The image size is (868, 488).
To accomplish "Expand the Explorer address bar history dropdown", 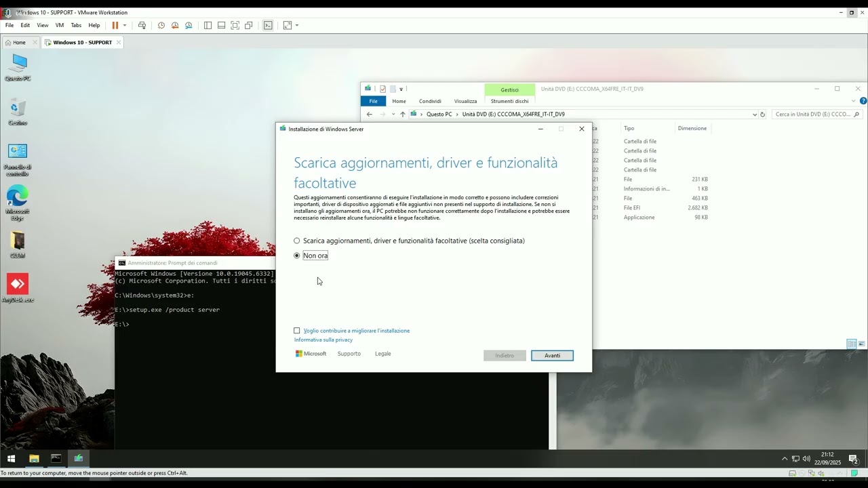I will (x=755, y=115).
